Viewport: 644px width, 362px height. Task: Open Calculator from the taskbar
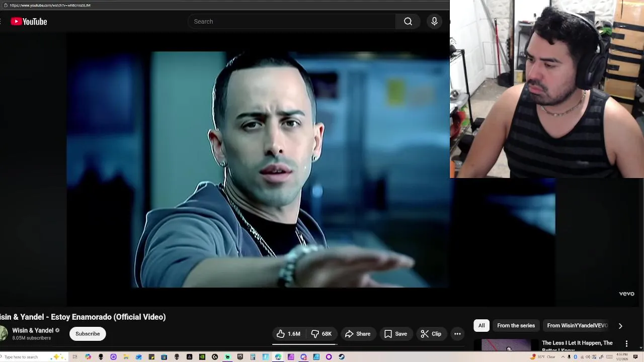(x=253, y=357)
